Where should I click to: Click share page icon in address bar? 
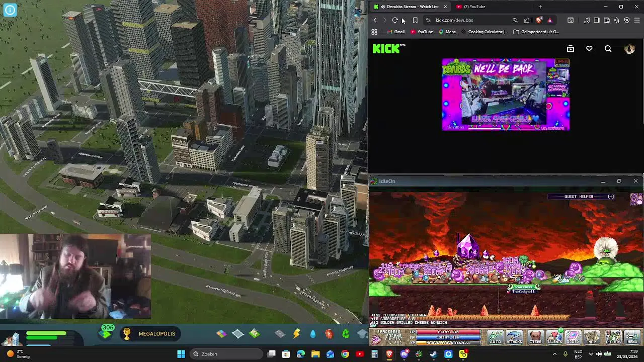point(526,20)
